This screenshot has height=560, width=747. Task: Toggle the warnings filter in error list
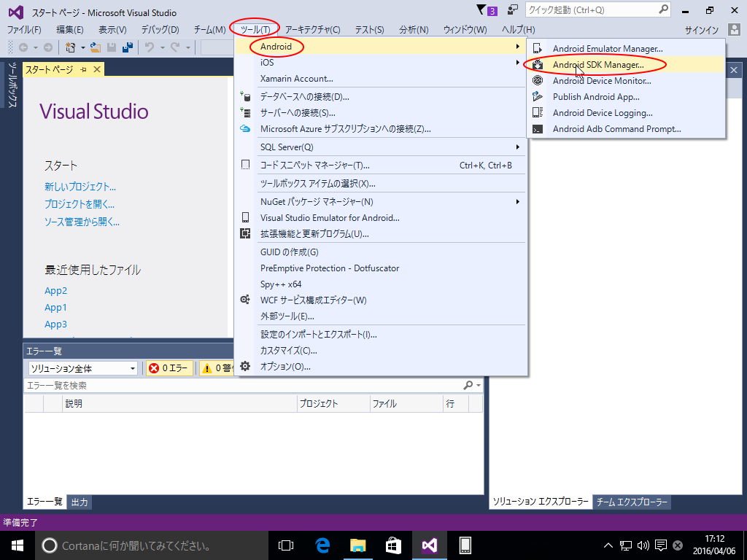click(x=217, y=368)
